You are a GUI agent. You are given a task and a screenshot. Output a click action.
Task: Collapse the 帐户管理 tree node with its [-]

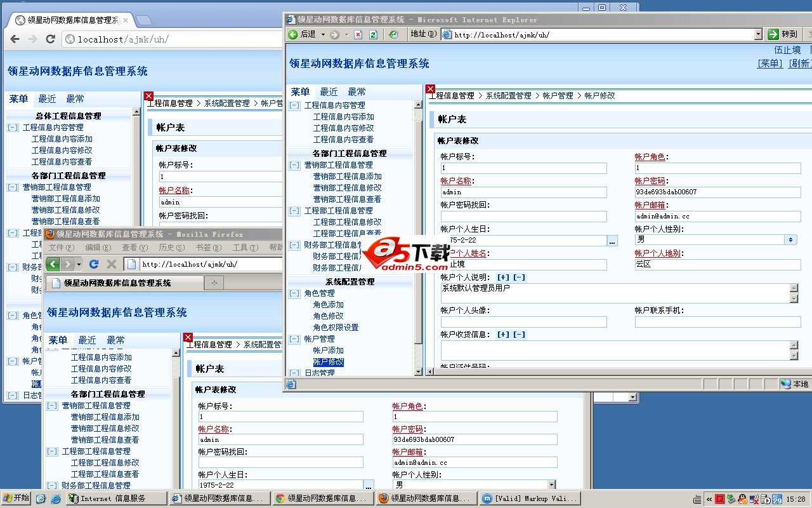coord(293,340)
